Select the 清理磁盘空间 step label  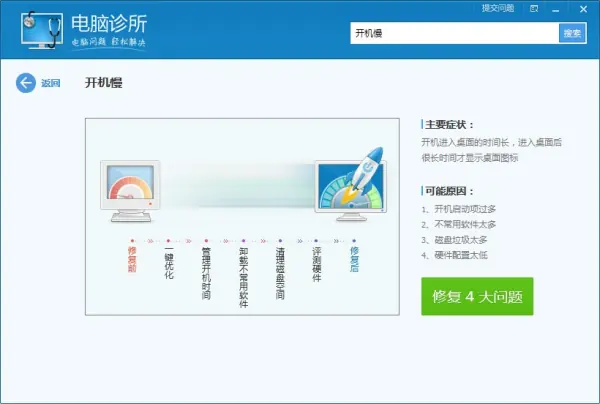(x=280, y=273)
